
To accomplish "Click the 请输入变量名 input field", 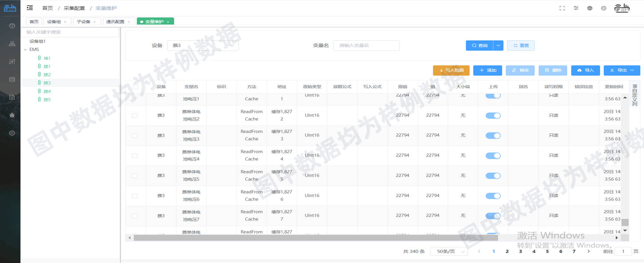I will click(x=366, y=46).
